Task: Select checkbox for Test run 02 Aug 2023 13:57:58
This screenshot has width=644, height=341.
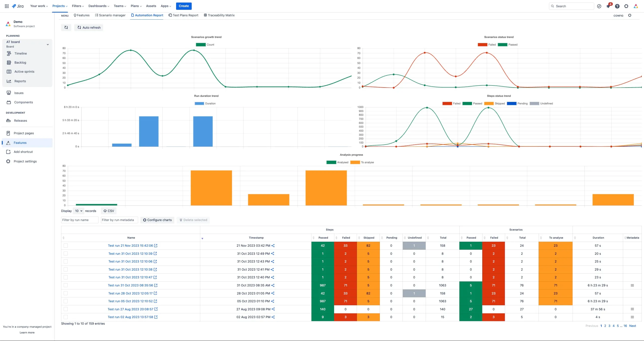Action: (66, 317)
